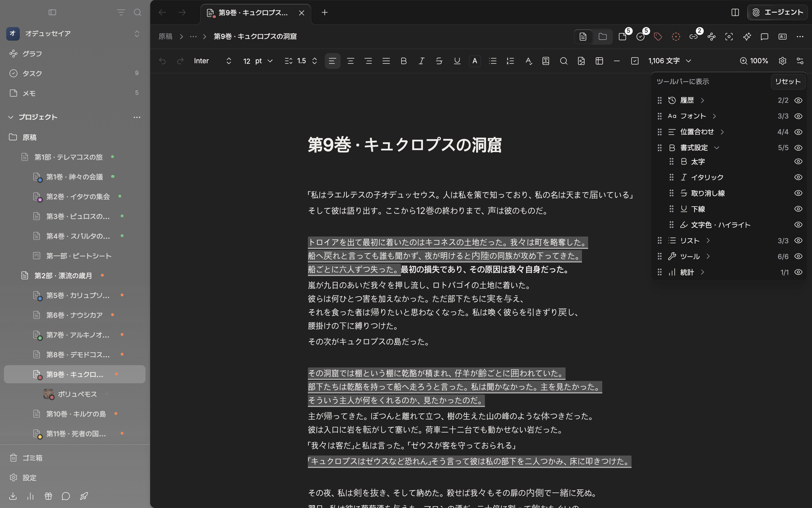Open links icon with badge 2
The width and height of the screenshot is (812, 508).
(x=694, y=36)
